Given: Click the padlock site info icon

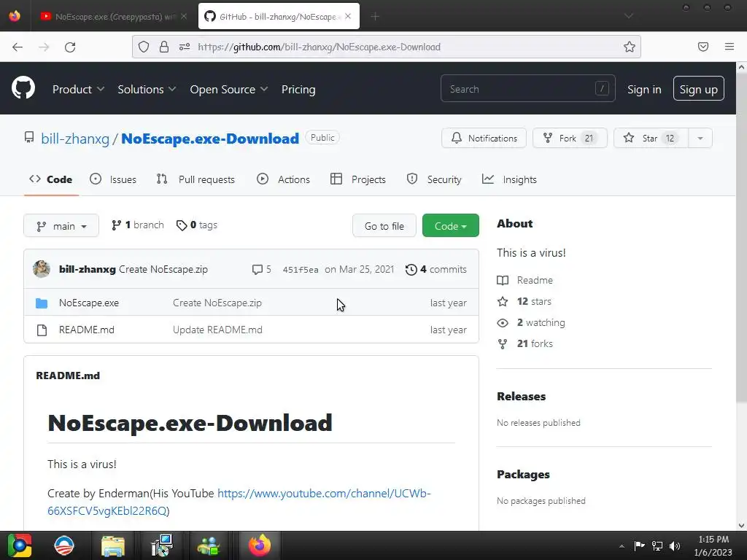Looking at the screenshot, I should click(164, 47).
